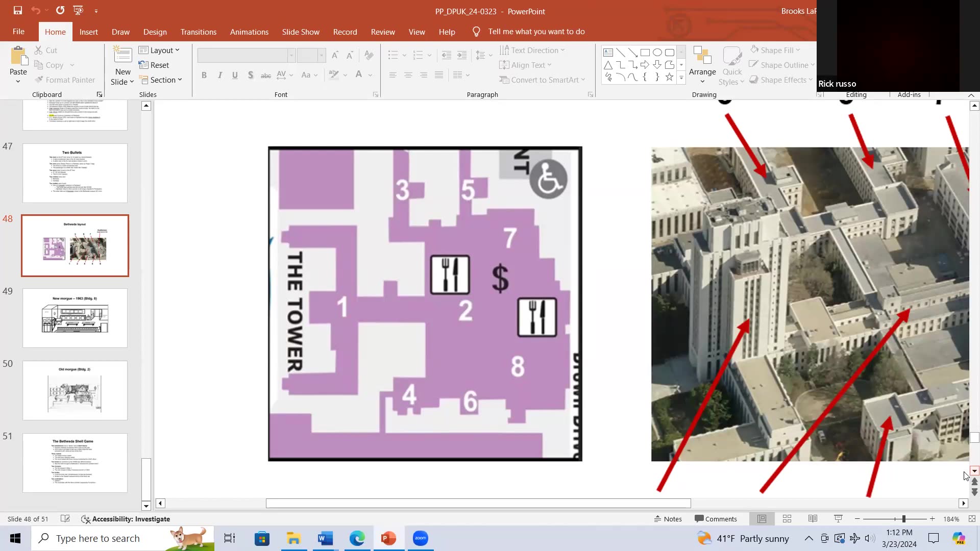Switch to Reading View icon
The width and height of the screenshot is (980, 551).
813,519
